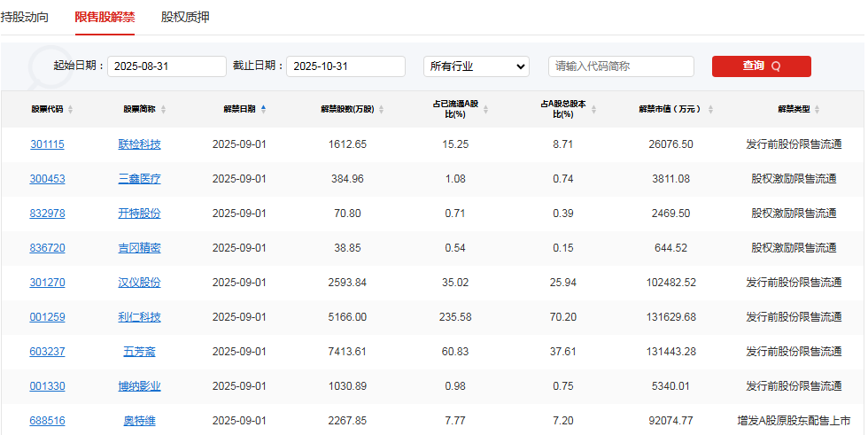The image size is (868, 435).
Task: Select the share count 2267.85
Action: click(x=347, y=421)
